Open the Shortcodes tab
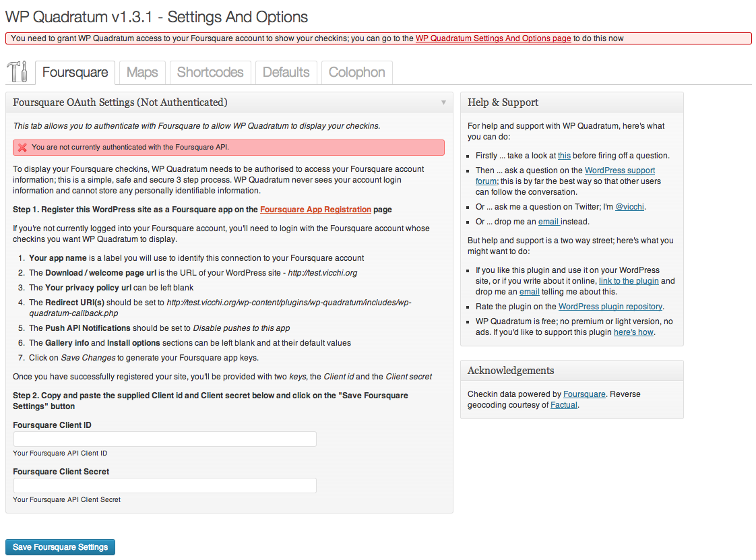This screenshot has width=756, height=560. click(210, 72)
